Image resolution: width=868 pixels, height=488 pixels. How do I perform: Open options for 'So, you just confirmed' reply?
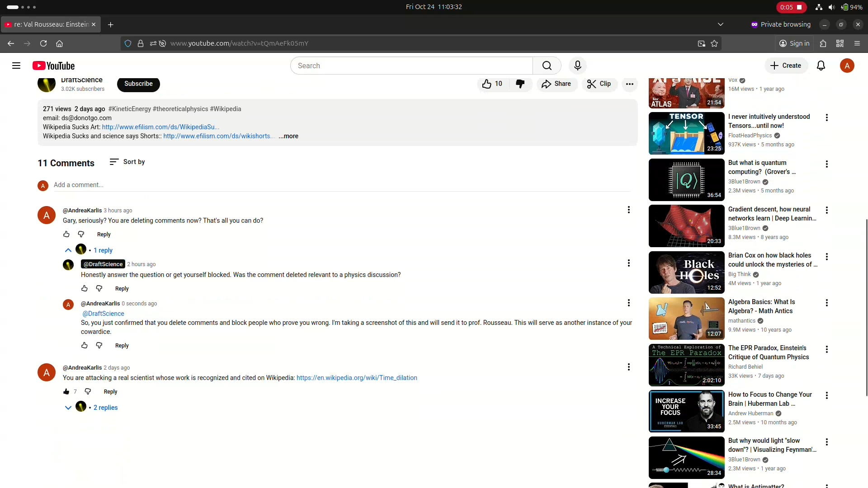(x=628, y=303)
